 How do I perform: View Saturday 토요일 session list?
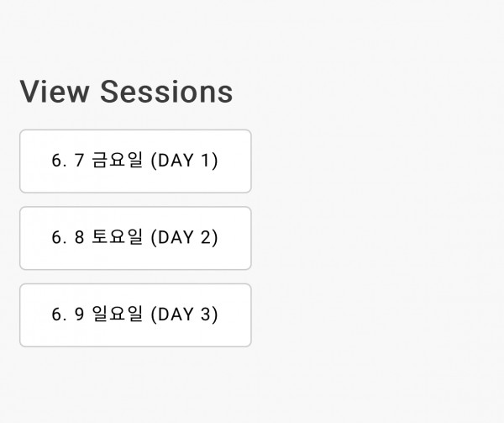(x=135, y=238)
